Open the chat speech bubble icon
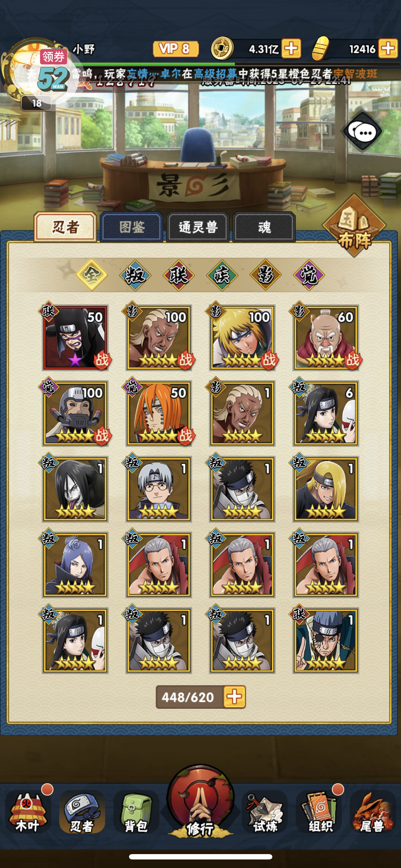 [x=363, y=132]
